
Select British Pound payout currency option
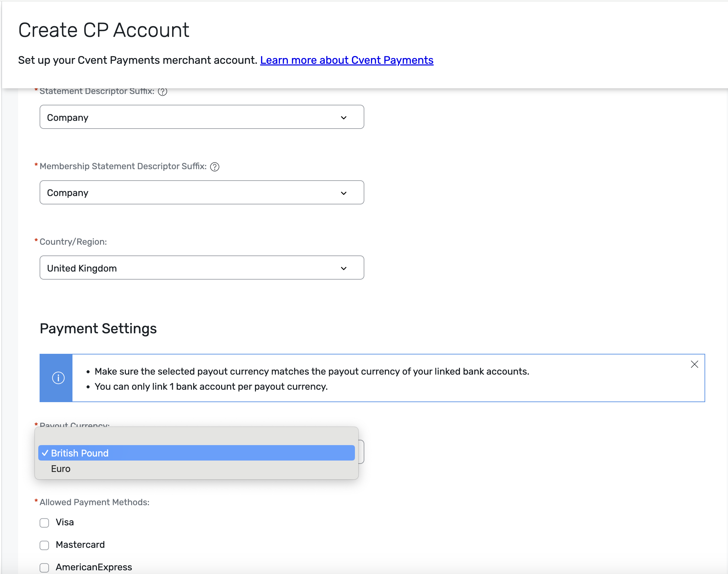pyautogui.click(x=197, y=453)
